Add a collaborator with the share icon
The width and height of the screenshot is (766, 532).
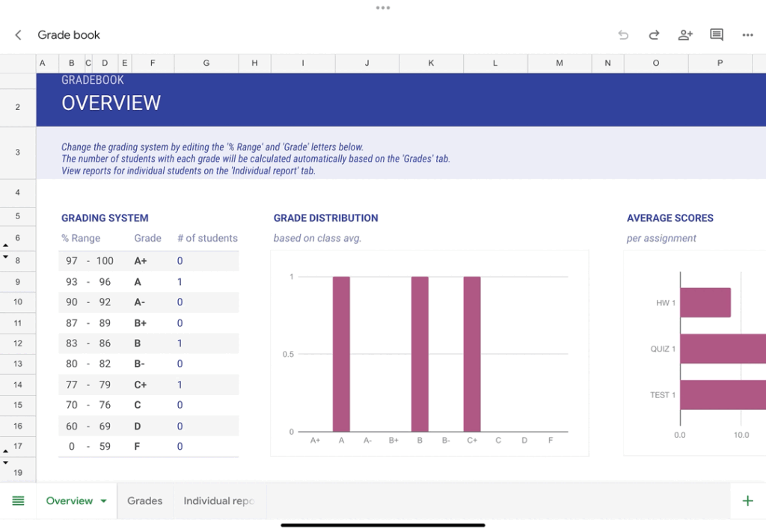(x=684, y=34)
